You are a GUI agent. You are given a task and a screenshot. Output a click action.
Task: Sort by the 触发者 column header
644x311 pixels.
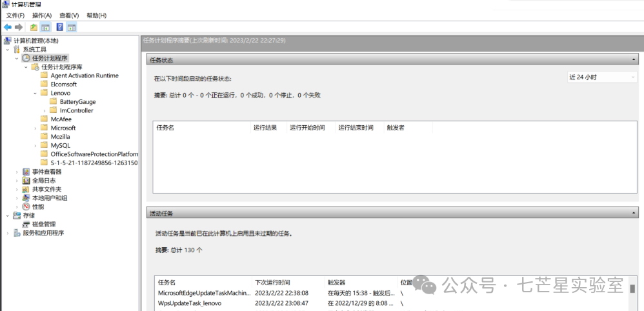[408, 128]
